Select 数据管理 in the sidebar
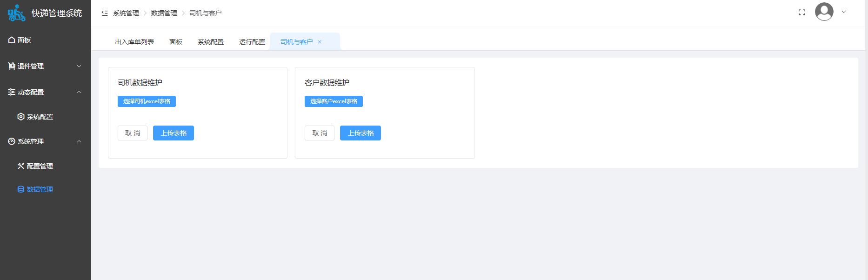868x280 pixels. point(40,189)
